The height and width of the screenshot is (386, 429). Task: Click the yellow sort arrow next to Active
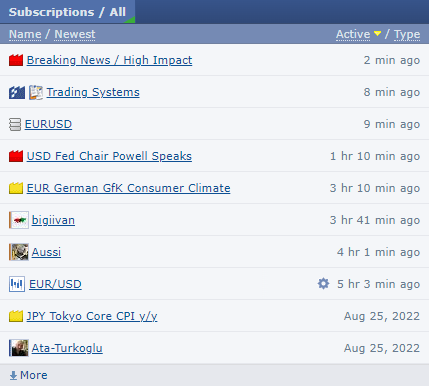click(x=377, y=34)
